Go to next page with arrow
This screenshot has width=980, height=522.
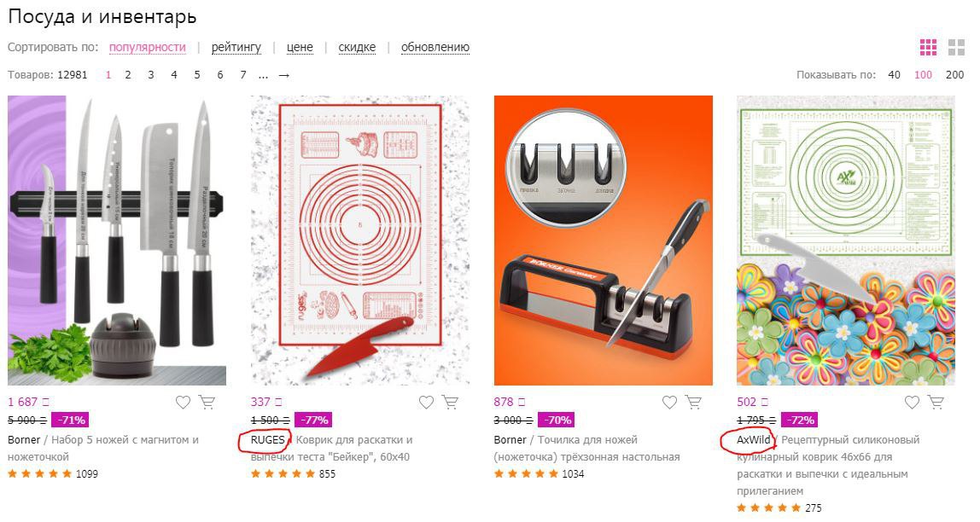[284, 75]
